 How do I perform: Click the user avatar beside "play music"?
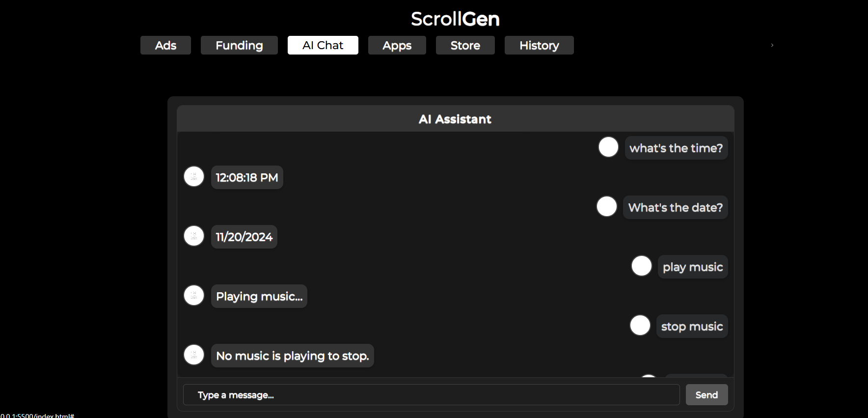(x=641, y=266)
